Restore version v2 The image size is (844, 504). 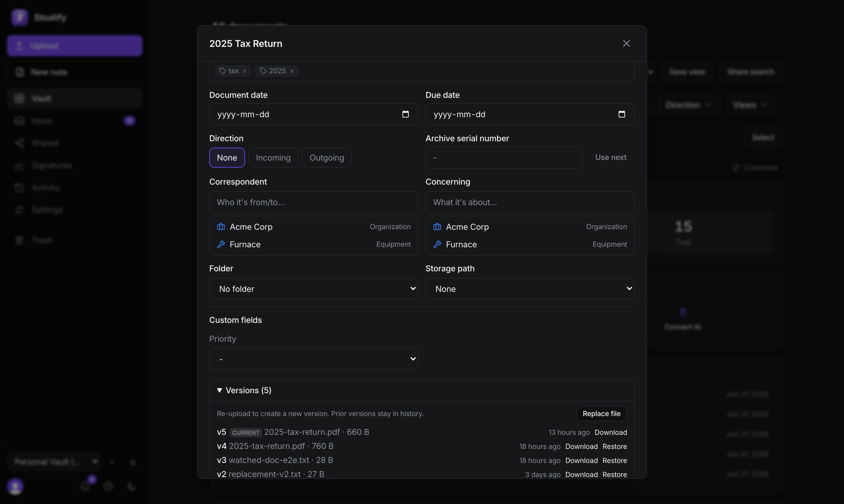click(x=615, y=474)
